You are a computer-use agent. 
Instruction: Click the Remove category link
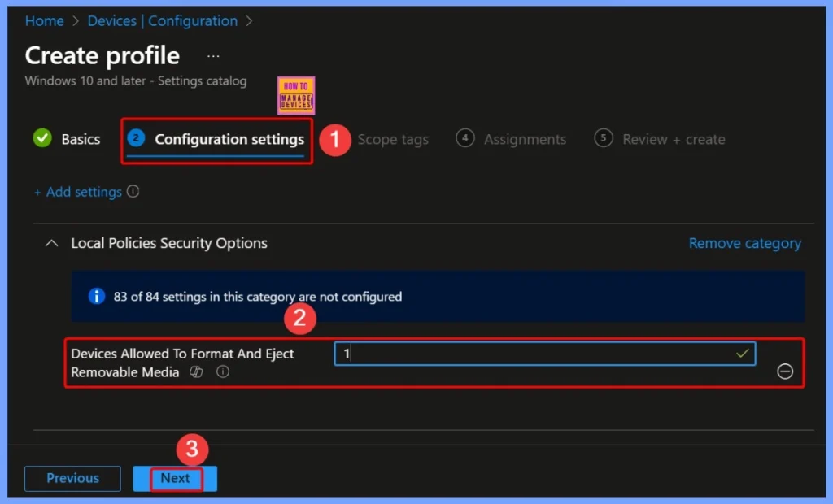coord(744,243)
